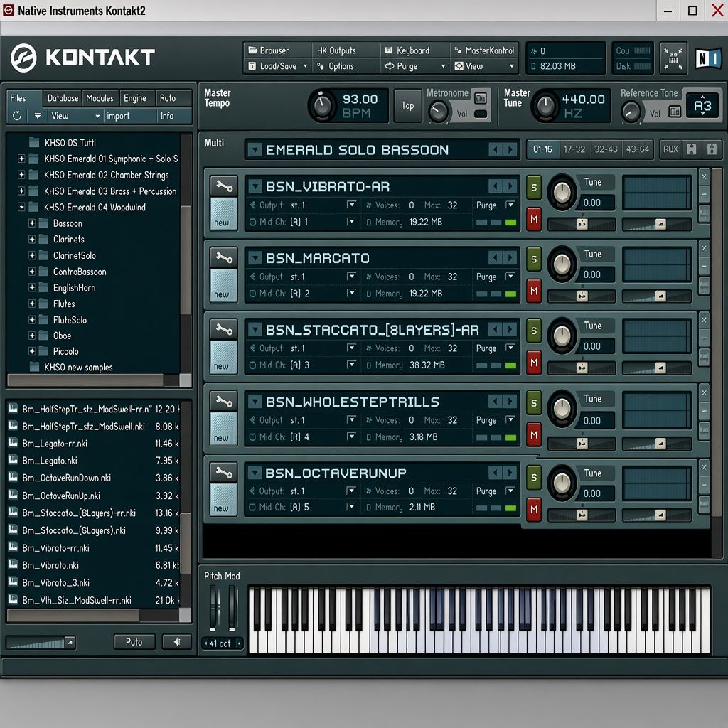This screenshot has height=728, width=728.
Task: Select next instrument arrow on BSN_MARCATO
Action: point(510,257)
